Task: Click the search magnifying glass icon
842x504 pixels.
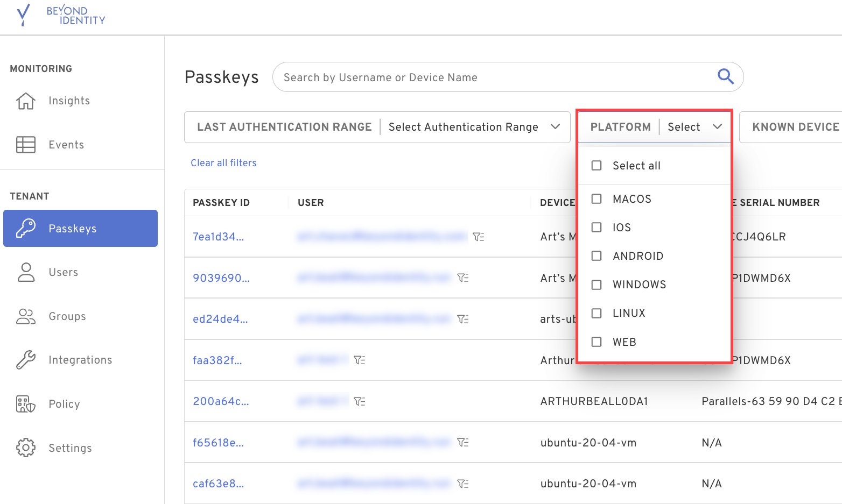Action: pos(726,76)
